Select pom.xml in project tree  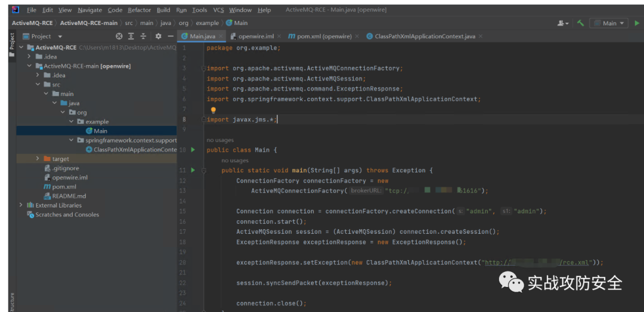[x=60, y=187]
